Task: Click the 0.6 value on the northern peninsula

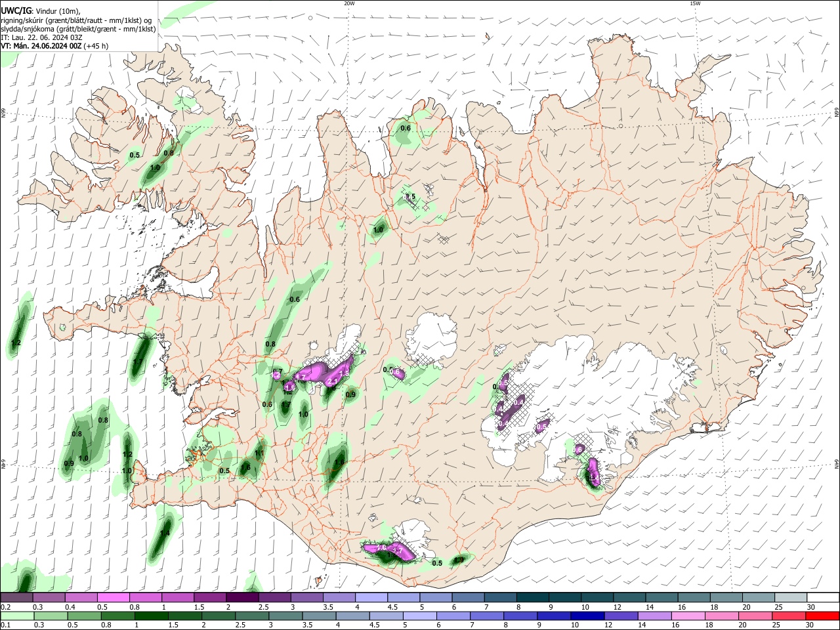Action: 406,128
